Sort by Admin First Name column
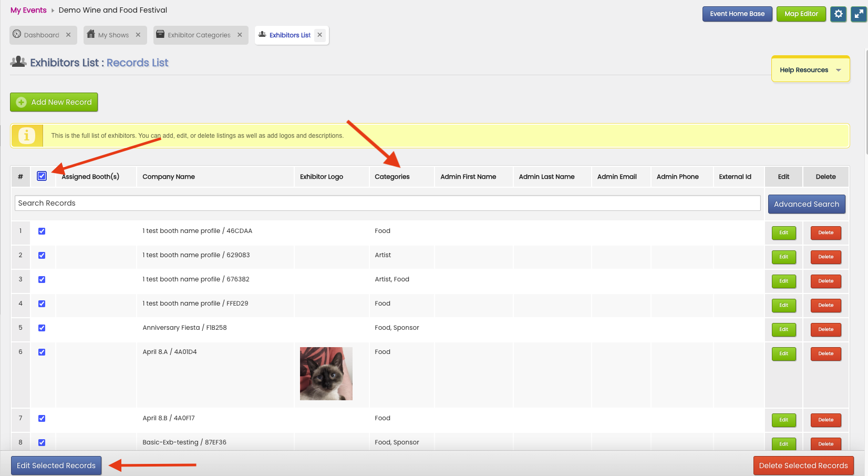This screenshot has height=476, width=868. (468, 177)
